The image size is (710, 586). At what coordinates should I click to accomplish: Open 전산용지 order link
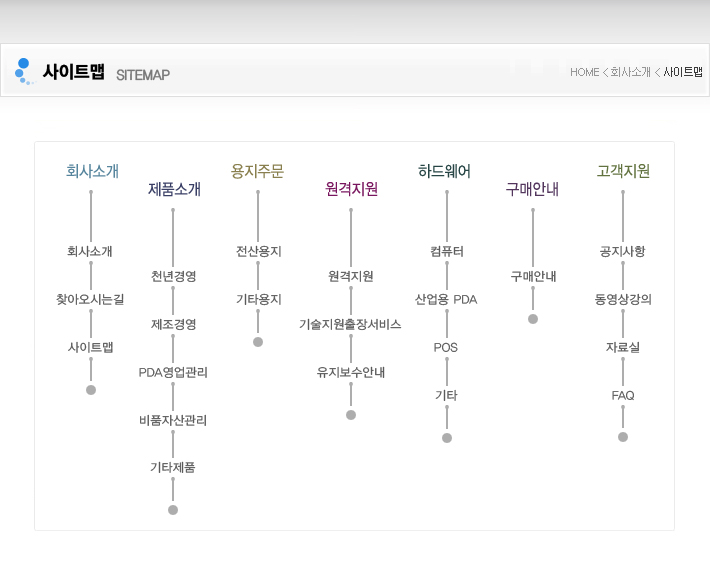click(259, 251)
